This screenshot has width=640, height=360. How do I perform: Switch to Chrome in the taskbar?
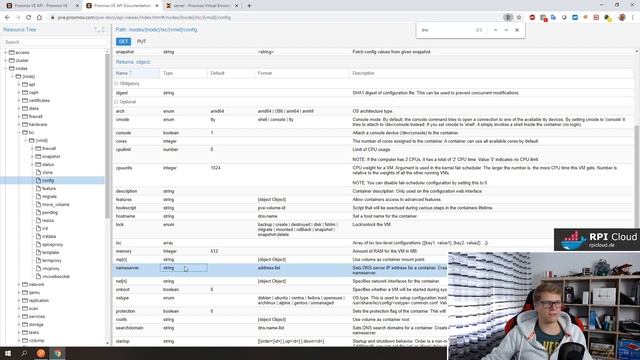click(x=58, y=353)
